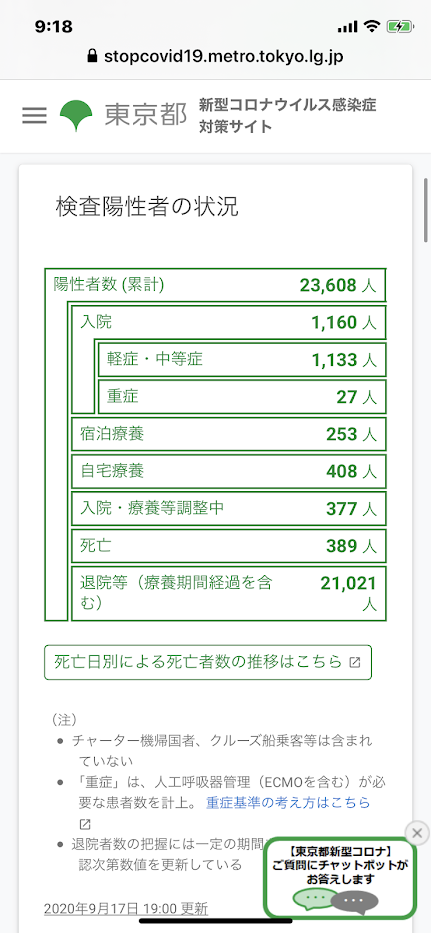The image size is (431, 933).
Task: Open the Tokyo COVID chatbot widget
Action: click(x=341, y=878)
